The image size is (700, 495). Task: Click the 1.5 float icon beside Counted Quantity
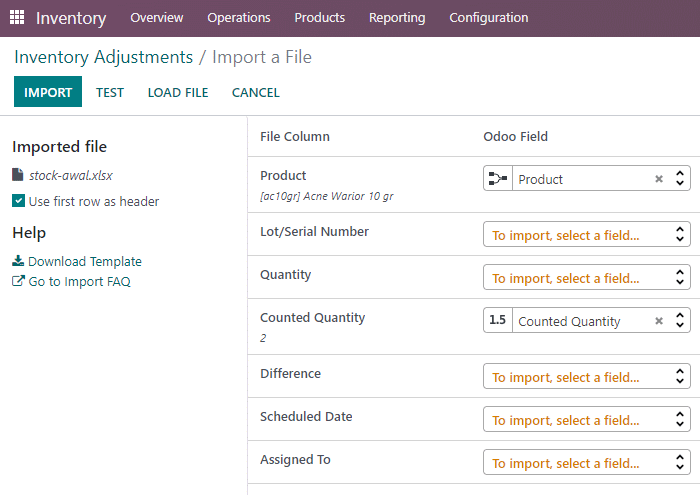click(497, 320)
